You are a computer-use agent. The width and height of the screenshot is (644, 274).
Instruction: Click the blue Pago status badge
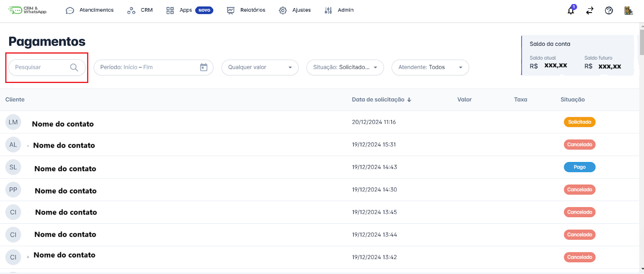pyautogui.click(x=579, y=167)
